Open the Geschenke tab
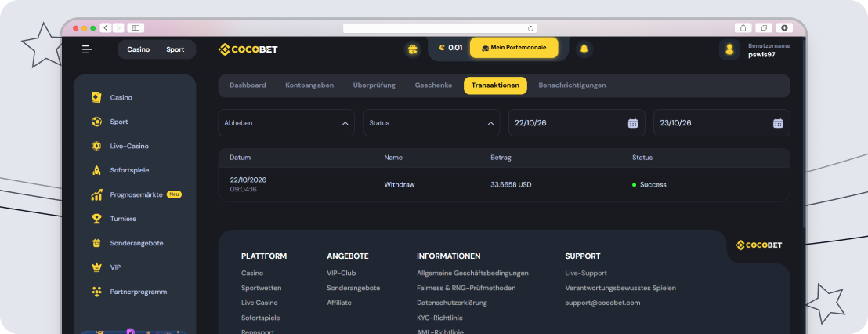The height and width of the screenshot is (334, 868). coord(433,85)
